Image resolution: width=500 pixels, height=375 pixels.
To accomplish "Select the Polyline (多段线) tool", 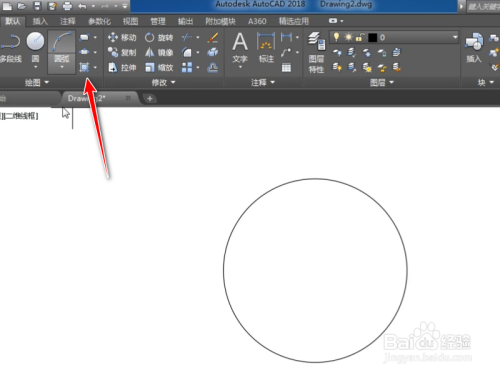I will 10,48.
